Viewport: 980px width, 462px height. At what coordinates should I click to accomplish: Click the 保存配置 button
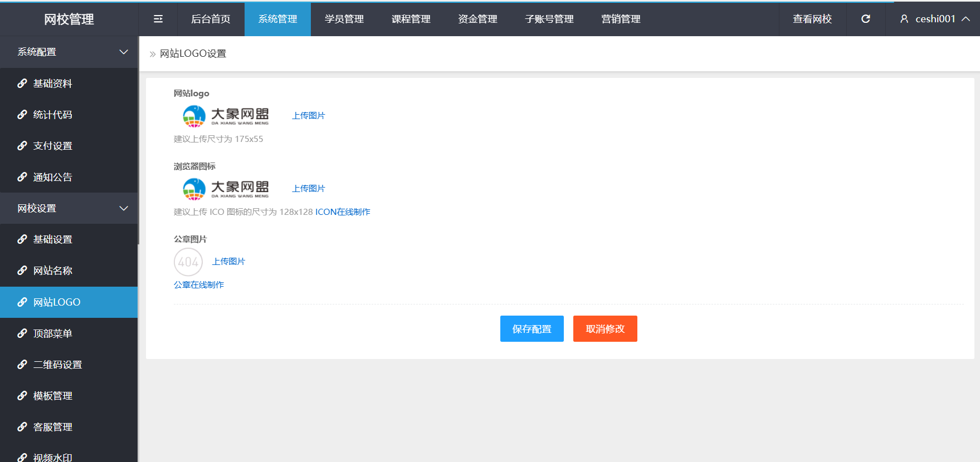[532, 329]
